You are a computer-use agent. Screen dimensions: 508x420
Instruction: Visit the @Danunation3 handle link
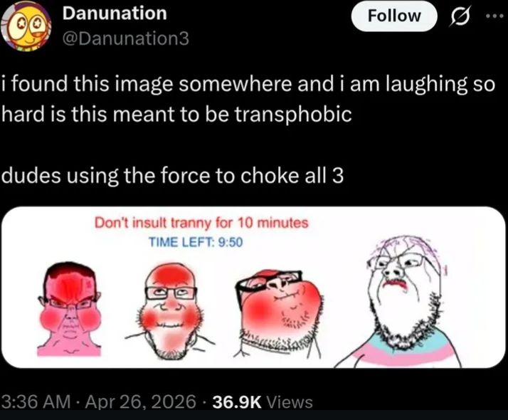(125, 38)
